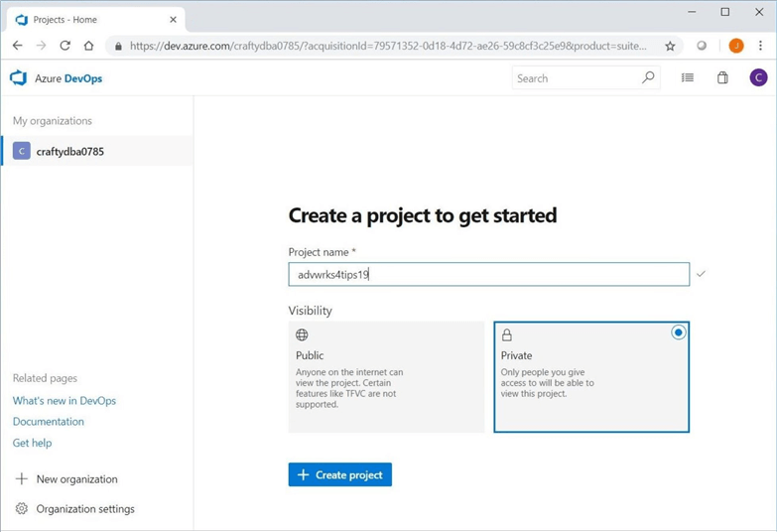Choose Public visibility option

click(386, 376)
